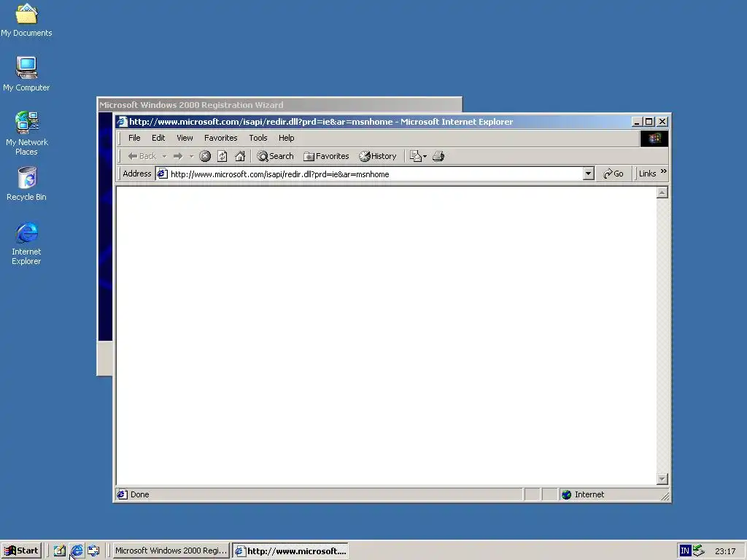Open the Favorites pane toolbar button
This screenshot has width=747, height=560.
(x=326, y=156)
